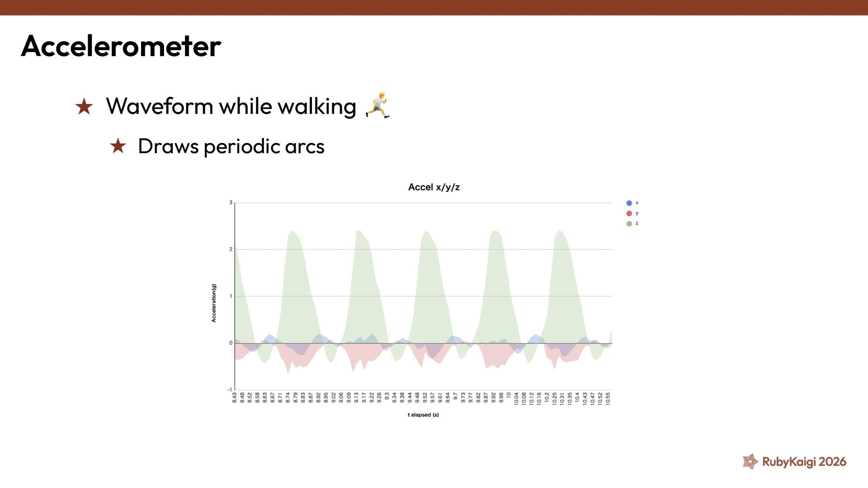Click the Waveform while walking text
Screen dimensions: 868x488
pyautogui.click(x=231, y=107)
